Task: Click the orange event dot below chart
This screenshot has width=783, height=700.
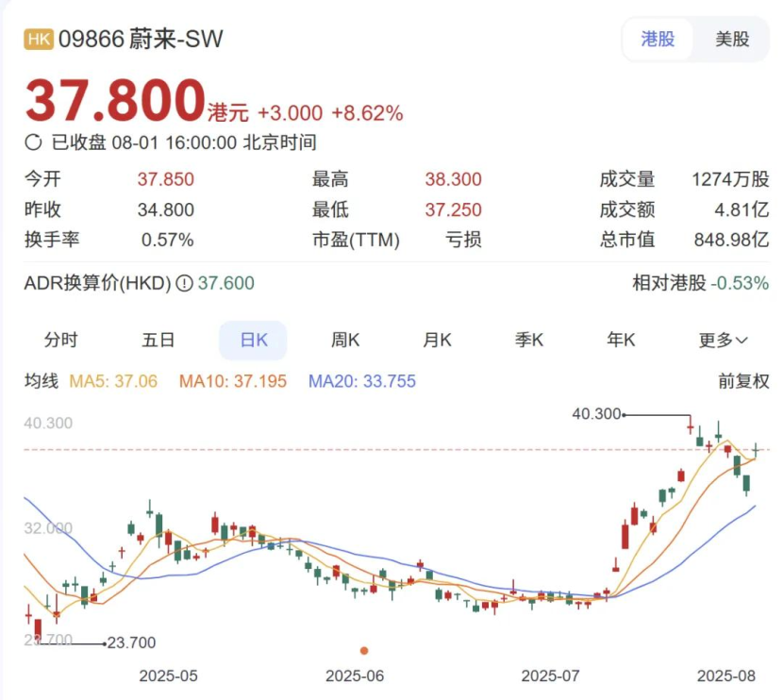Action: pos(364,651)
